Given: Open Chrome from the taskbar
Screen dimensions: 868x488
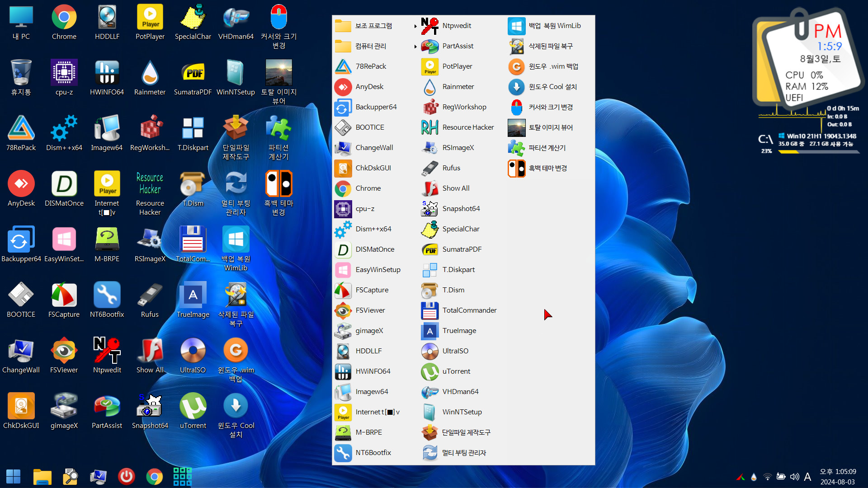Looking at the screenshot, I should coord(155,476).
